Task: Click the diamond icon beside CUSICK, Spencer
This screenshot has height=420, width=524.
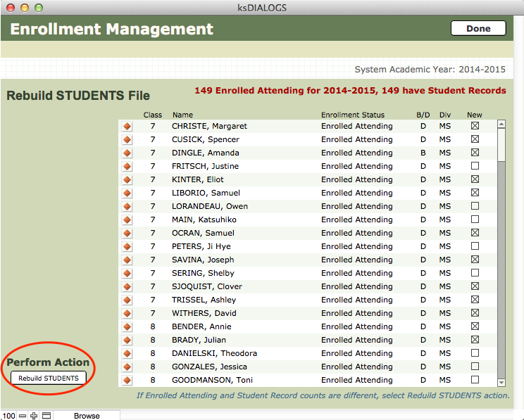Action: [127, 140]
